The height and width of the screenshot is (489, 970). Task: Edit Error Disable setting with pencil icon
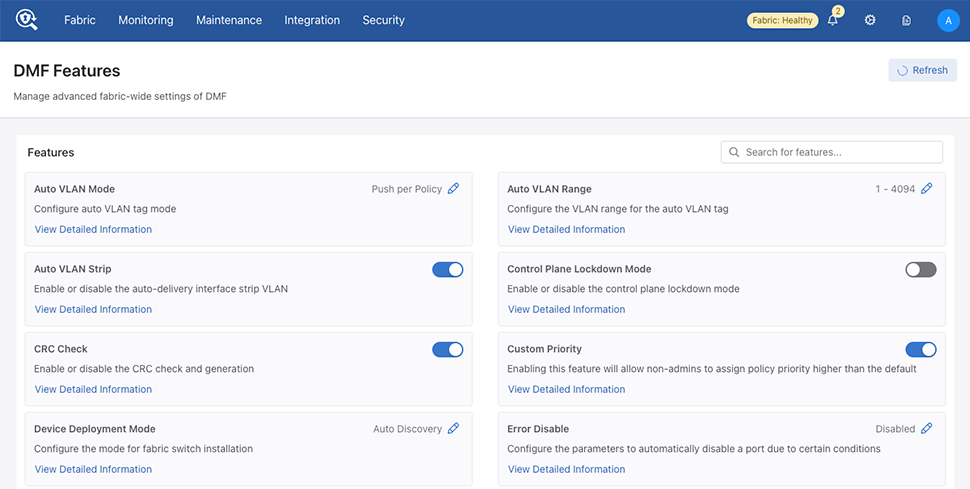tap(927, 429)
